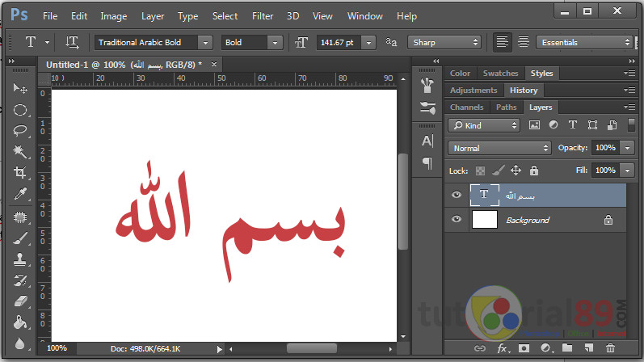Open the Essentials workspace dropdown
This screenshot has height=362, width=644.
pos(584,42)
